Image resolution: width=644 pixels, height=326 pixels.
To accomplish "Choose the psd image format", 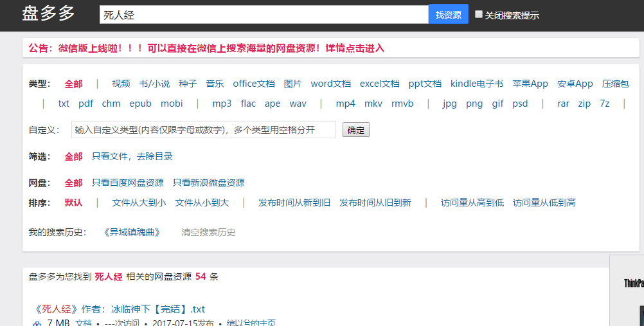I will [520, 104].
